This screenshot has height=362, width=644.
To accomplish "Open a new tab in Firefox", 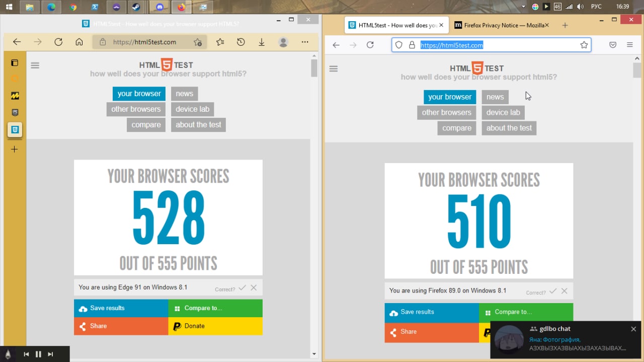I will 565,25.
